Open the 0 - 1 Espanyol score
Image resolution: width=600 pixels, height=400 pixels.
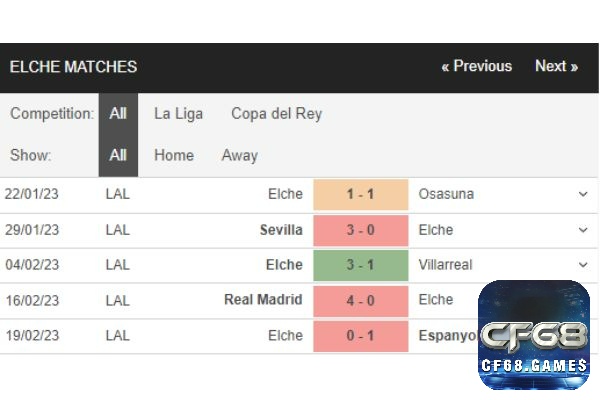coord(360,336)
